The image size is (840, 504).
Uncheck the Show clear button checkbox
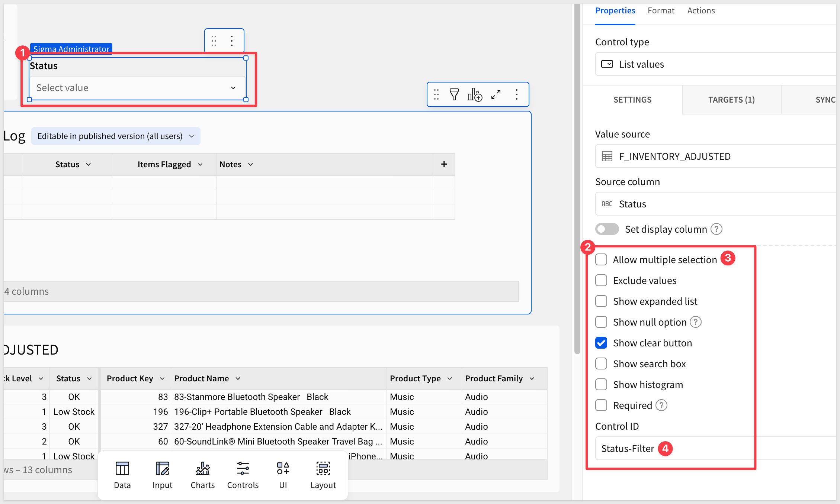[601, 343]
